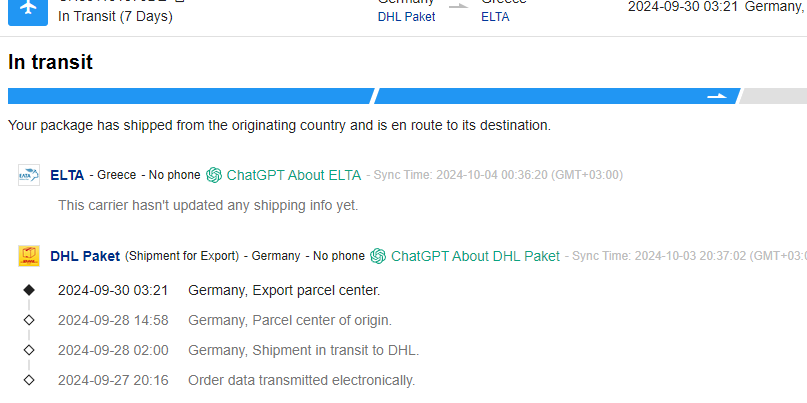Open the DHL Paket link in header
Viewport: 807px width, 403px height.
tap(407, 17)
